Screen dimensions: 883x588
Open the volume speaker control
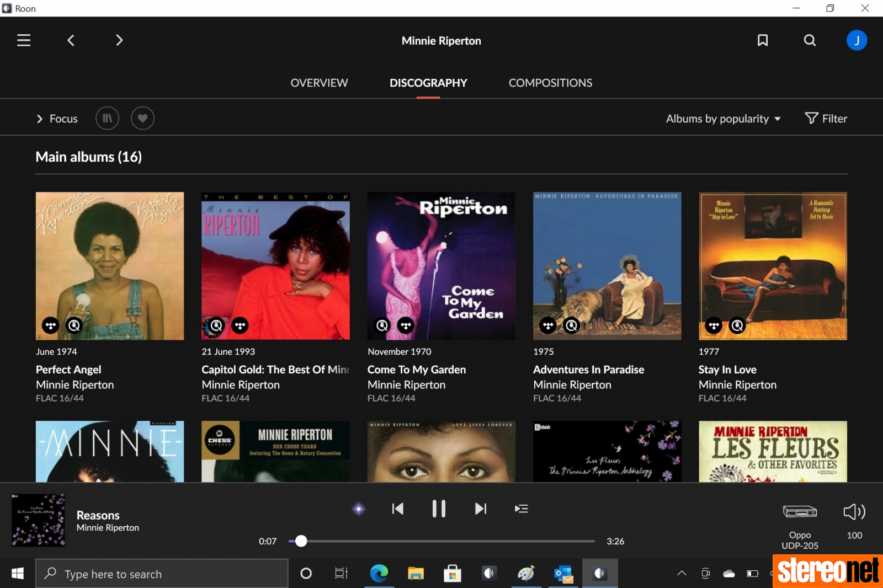coord(854,512)
